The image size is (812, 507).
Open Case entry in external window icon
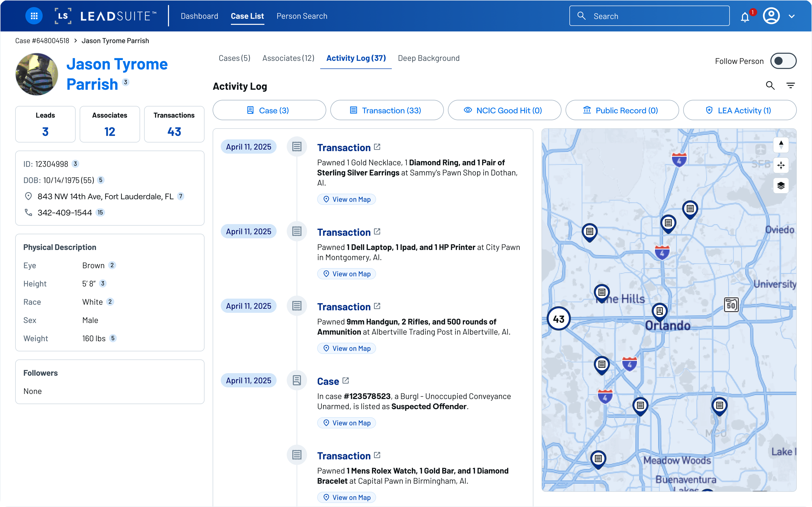click(x=346, y=381)
